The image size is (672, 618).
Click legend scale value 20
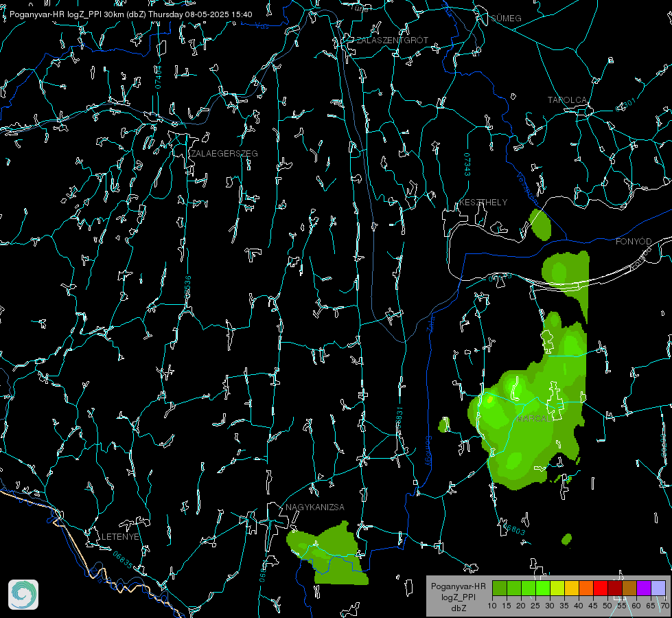click(521, 606)
